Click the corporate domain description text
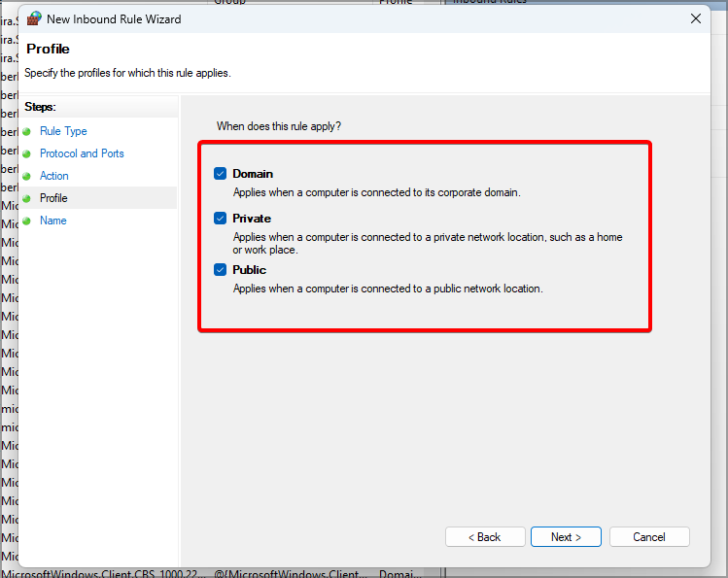Image resolution: width=728 pixels, height=578 pixels. tap(376, 192)
